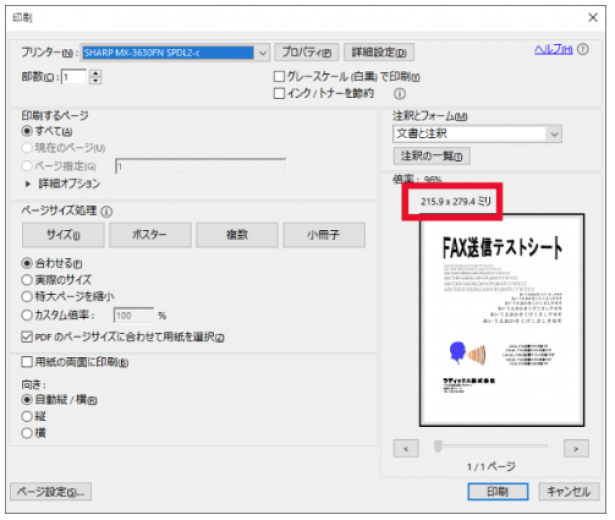Go to next preview page arrow
Viewport: 615px width, 520px height.
tap(576, 449)
